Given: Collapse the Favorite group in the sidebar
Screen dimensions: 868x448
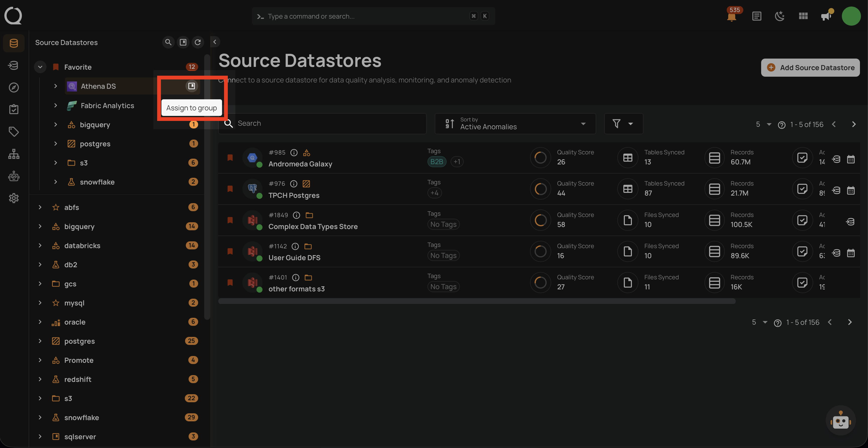Looking at the screenshot, I should click(40, 67).
